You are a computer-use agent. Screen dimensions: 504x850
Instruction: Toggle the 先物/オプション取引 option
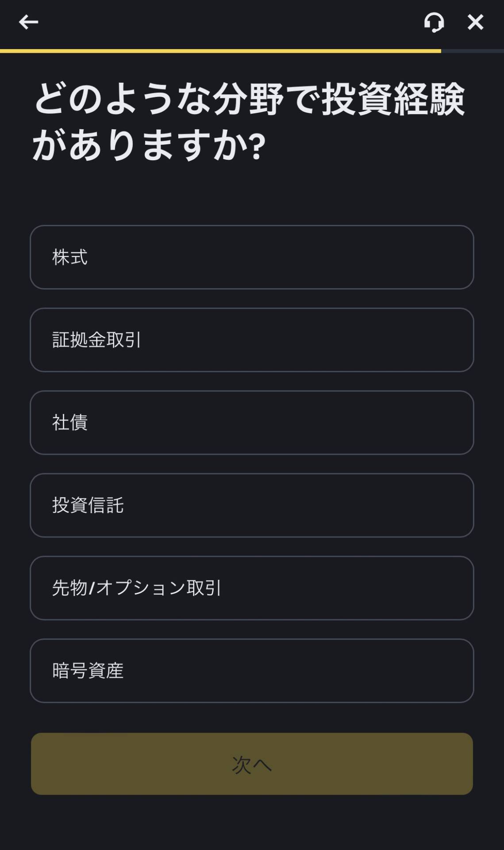tap(251, 588)
